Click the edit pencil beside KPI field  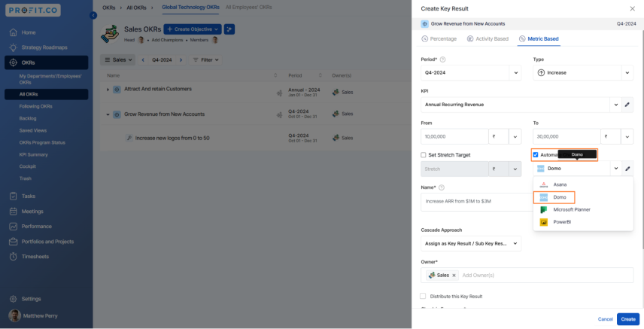(x=627, y=105)
